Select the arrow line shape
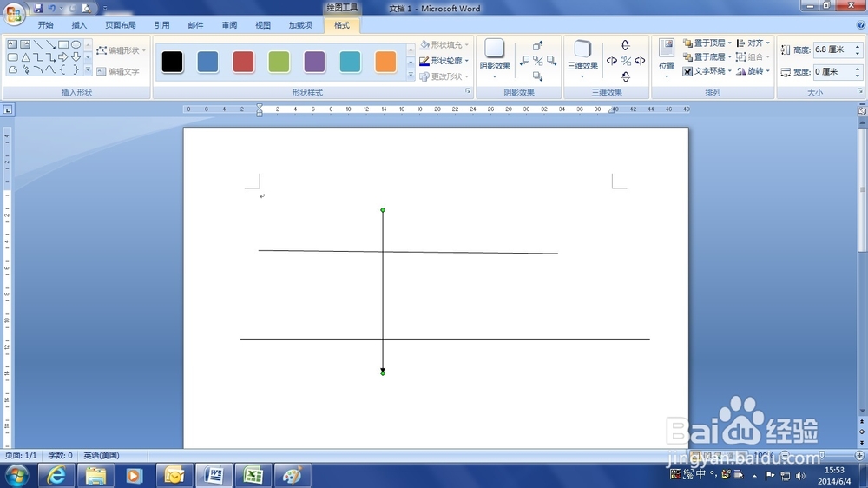868x488 pixels. 50,44
